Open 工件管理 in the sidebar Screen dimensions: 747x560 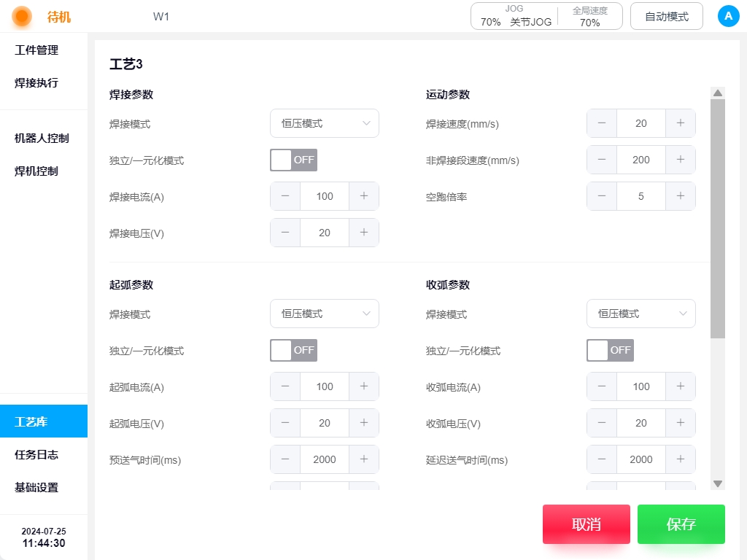coord(36,50)
